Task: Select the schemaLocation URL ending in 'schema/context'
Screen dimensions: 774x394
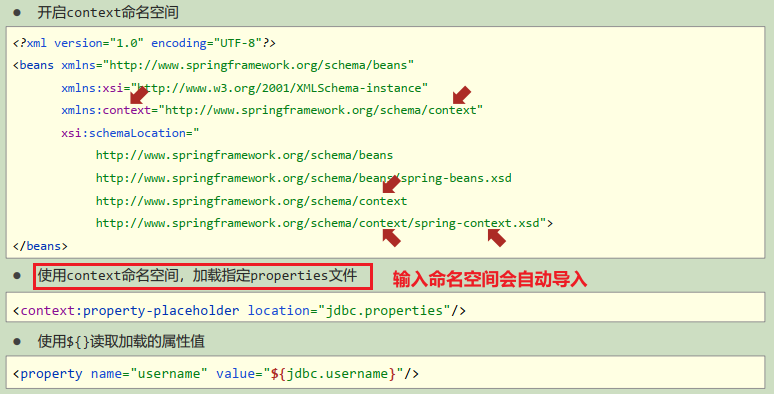Action: [251, 201]
